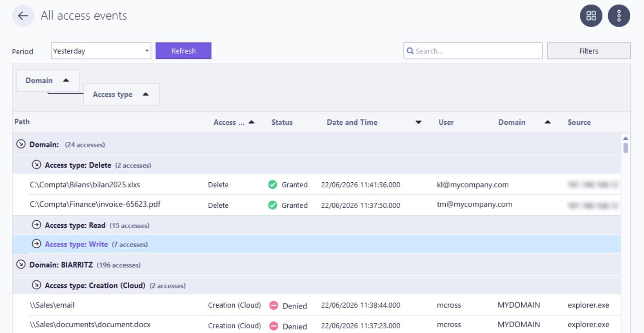644x333 pixels.
Task: Click the Delete access cell for bilan2025.xlxs
Action: [218, 185]
